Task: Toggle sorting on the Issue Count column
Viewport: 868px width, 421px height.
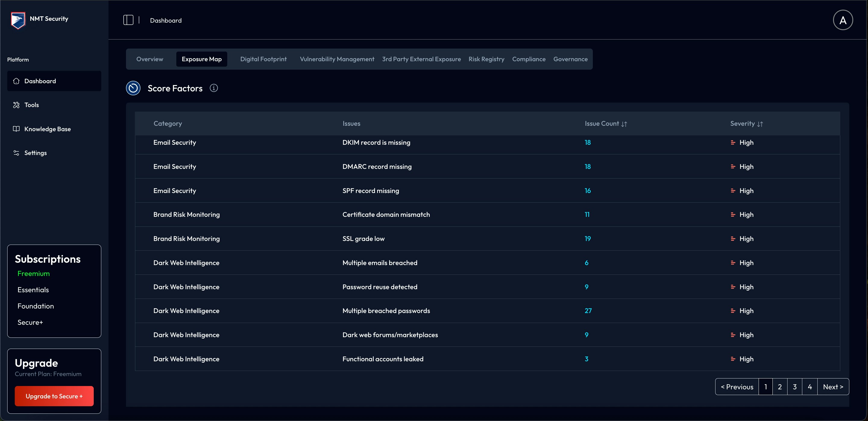Action: coord(624,124)
